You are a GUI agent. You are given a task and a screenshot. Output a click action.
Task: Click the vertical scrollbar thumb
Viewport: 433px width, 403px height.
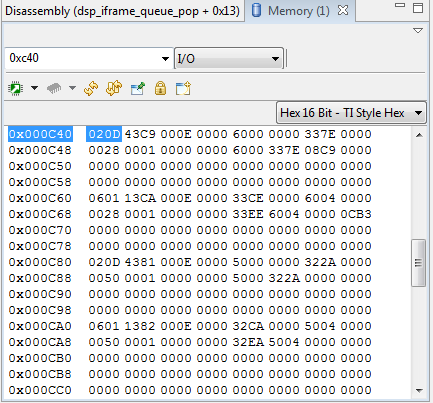pos(419,263)
